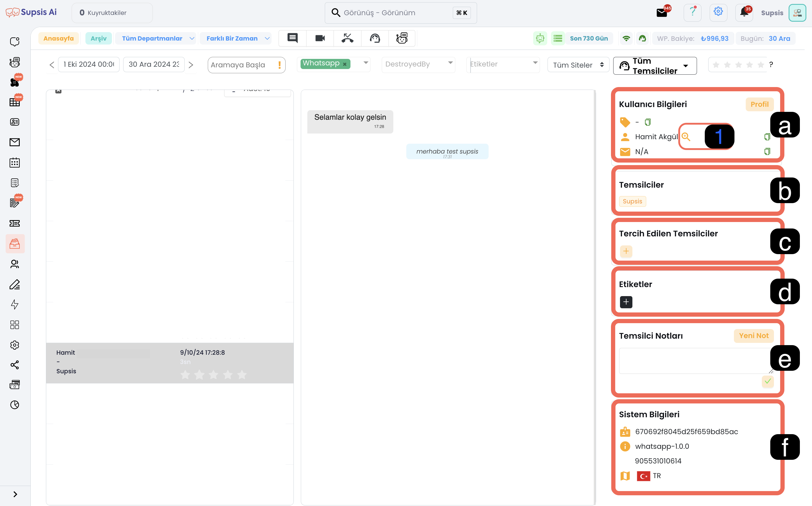Open the mail sidebar icon

tap(15, 142)
